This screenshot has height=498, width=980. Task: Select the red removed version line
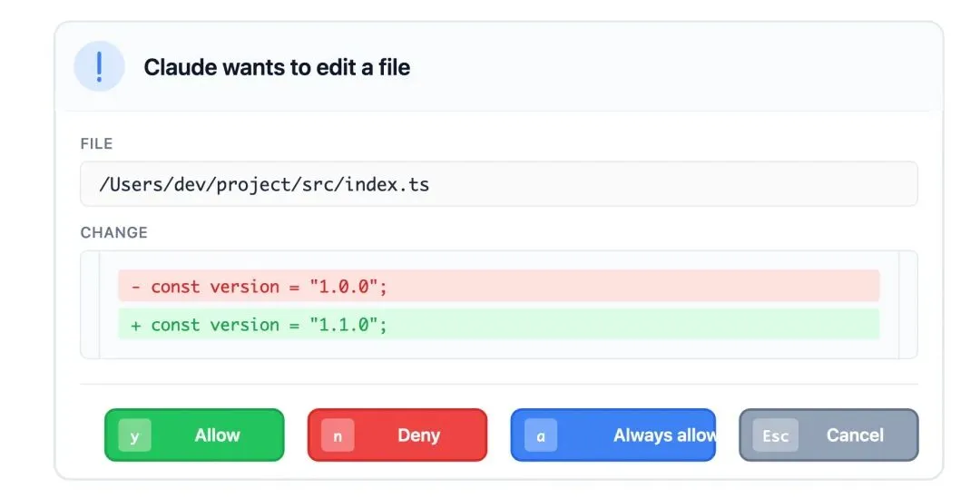coord(499,286)
